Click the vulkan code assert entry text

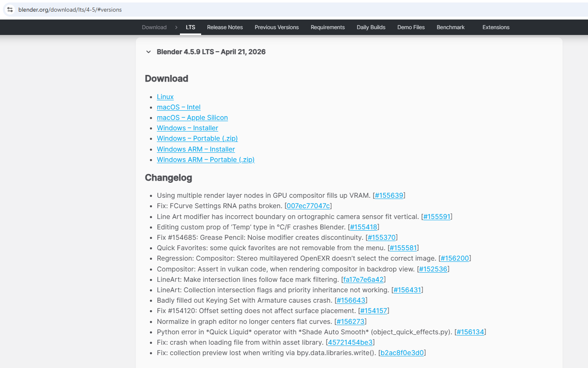[286, 269]
